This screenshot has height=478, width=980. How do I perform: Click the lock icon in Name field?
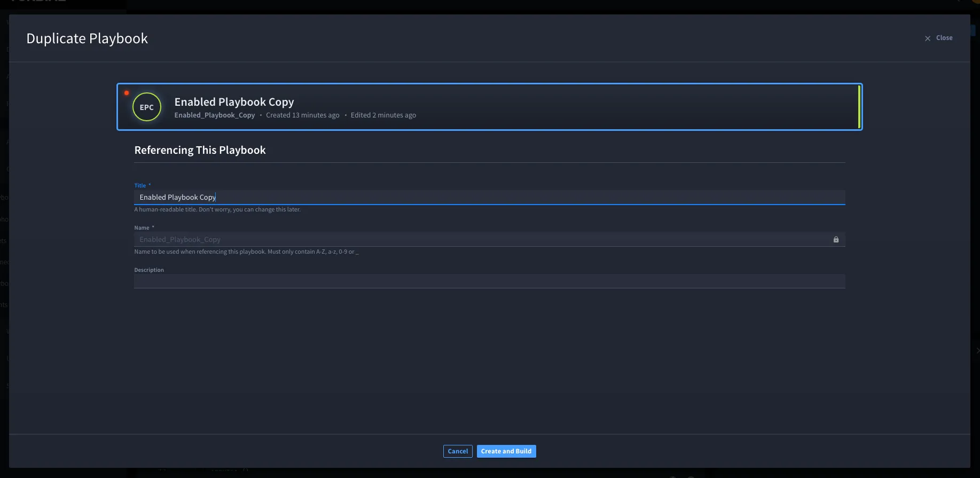pos(836,239)
